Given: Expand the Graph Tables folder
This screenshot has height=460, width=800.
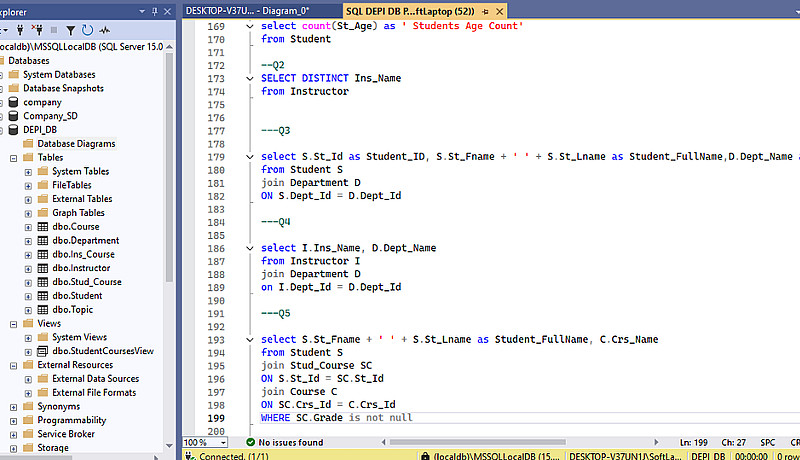Looking at the screenshot, I should click(28, 213).
